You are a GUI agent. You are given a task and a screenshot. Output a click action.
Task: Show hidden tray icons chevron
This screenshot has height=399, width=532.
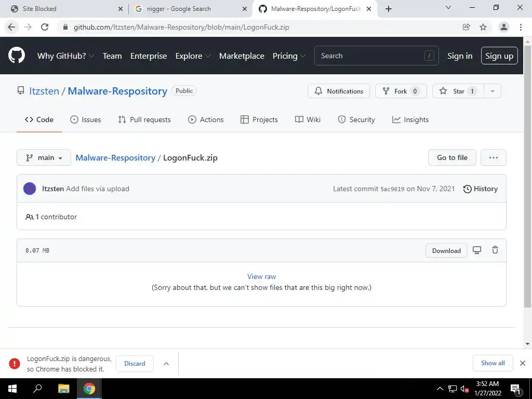[x=440, y=389]
